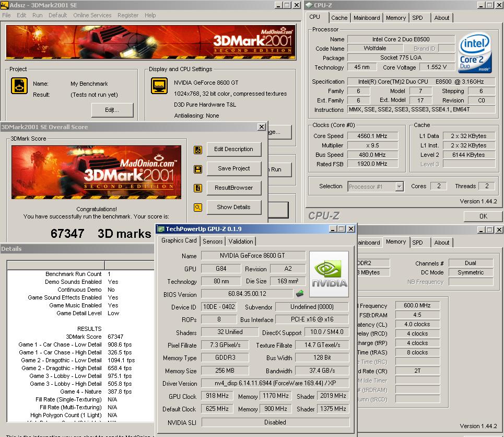Screen dimensions: 504x437
Task: Click the Driver Version field in GPU-Z
Action: [x=275, y=383]
